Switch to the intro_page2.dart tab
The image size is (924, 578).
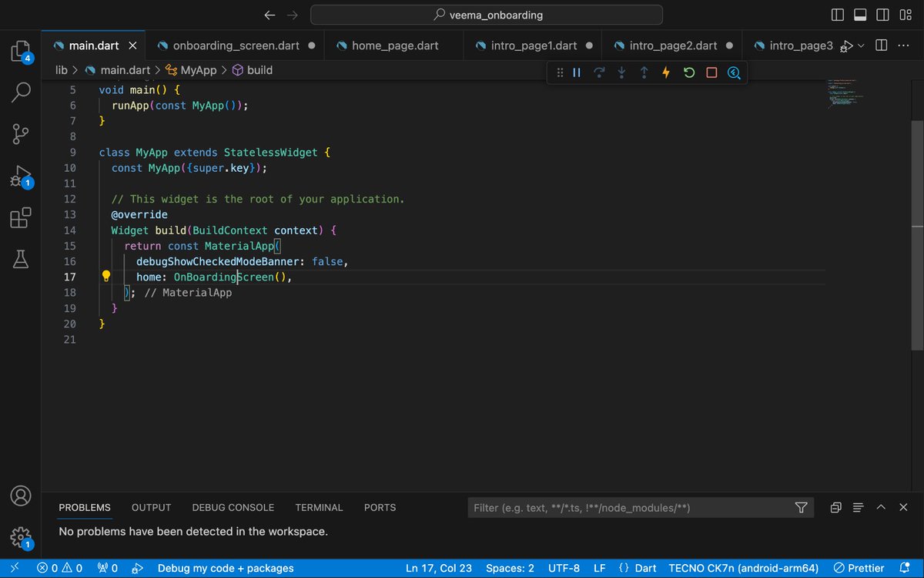tap(673, 45)
